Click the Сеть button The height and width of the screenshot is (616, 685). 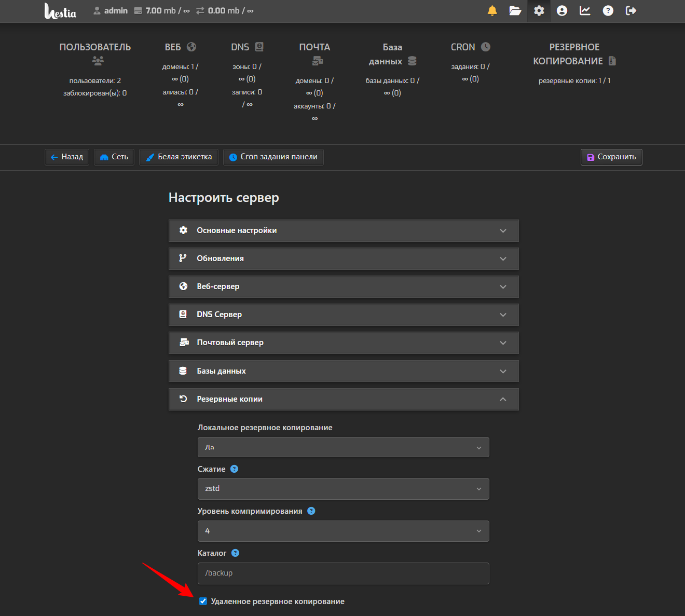point(114,157)
